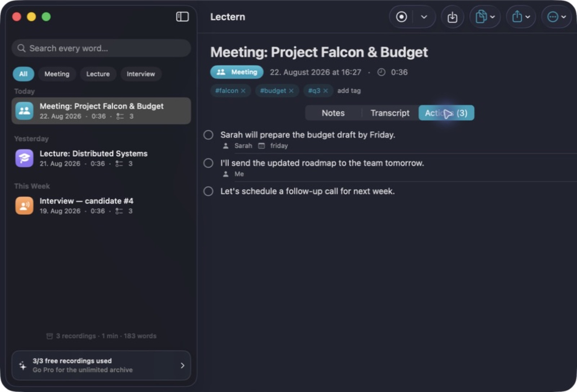The image size is (577, 392).
Task: Click the search magnifier icon
Action: [21, 48]
